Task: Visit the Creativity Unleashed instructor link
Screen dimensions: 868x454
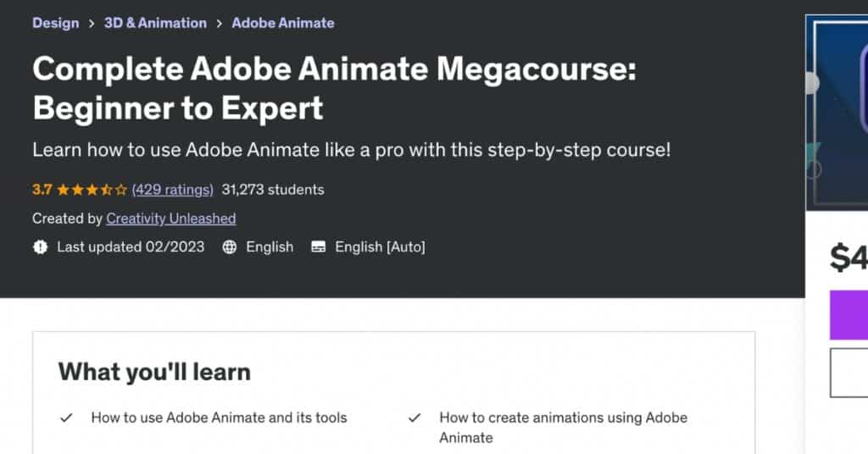Action: pyautogui.click(x=170, y=219)
